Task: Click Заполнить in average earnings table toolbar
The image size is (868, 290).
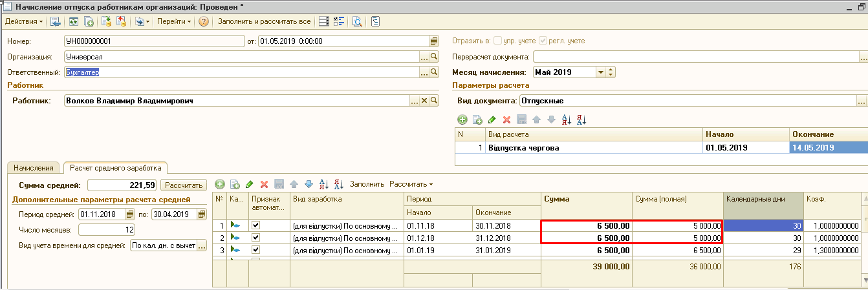Action: [x=367, y=184]
